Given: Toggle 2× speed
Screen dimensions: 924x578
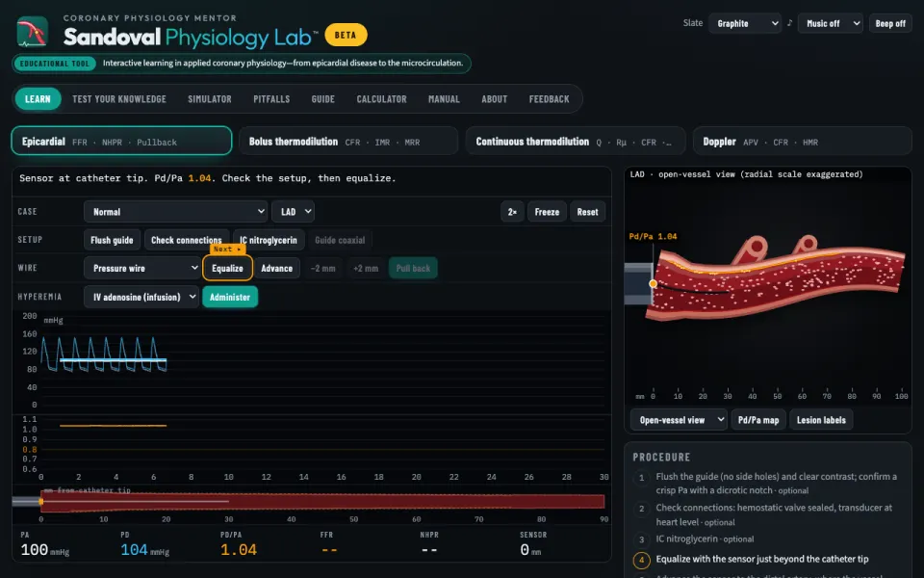Looking at the screenshot, I should 513,212.
